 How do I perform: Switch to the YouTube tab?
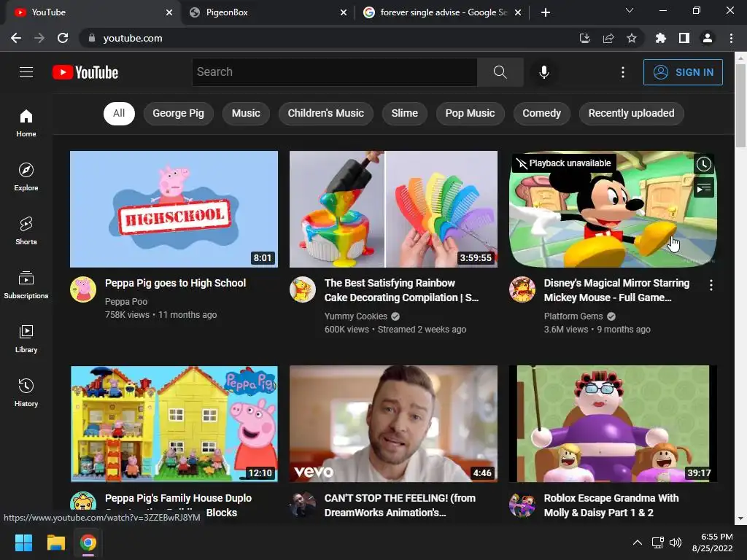tap(93, 12)
